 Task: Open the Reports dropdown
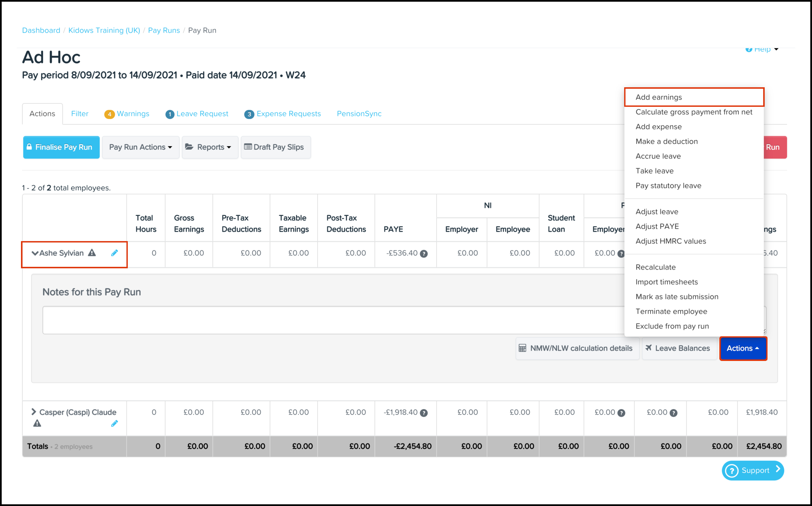[x=210, y=147]
